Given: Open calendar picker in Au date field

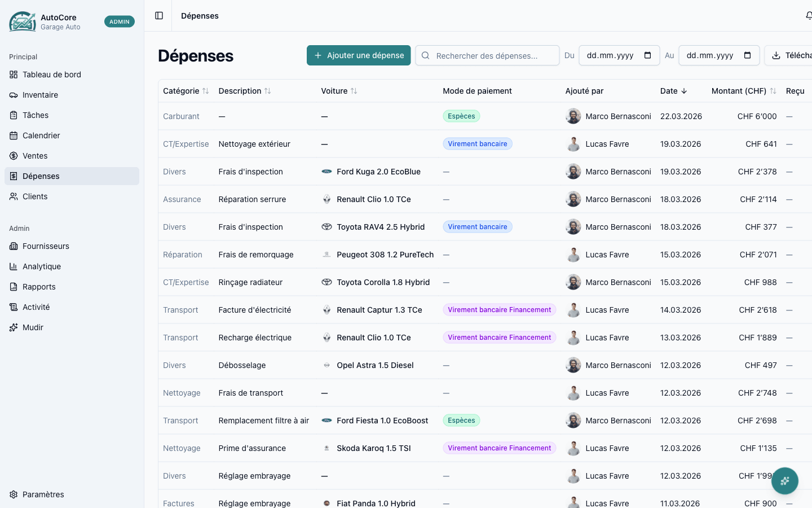Looking at the screenshot, I should coord(747,55).
